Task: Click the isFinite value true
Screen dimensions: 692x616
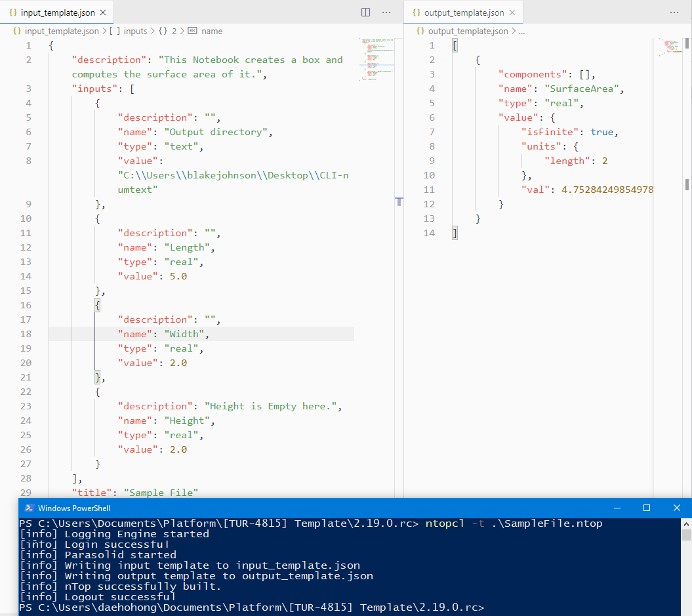Action: 602,132
